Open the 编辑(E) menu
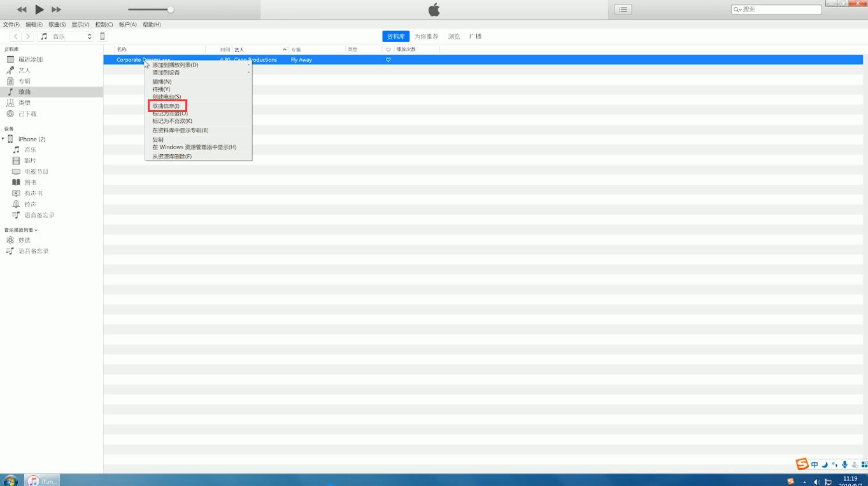Screen dimensions: 868x486 [34, 25]
